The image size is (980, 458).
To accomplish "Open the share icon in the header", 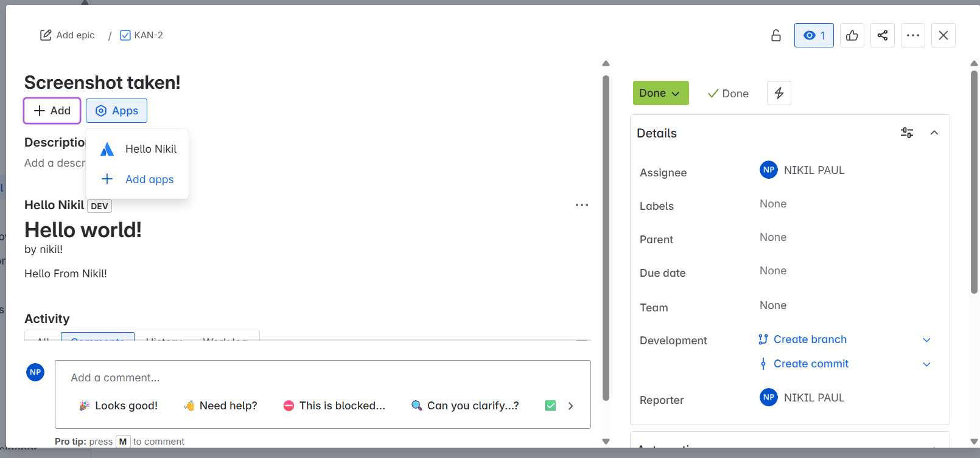I will (x=882, y=35).
